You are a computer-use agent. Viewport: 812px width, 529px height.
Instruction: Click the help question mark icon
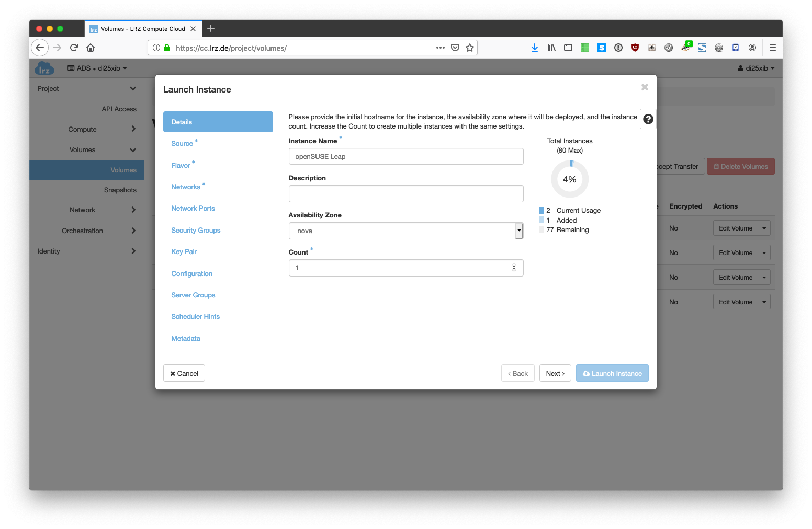click(648, 119)
